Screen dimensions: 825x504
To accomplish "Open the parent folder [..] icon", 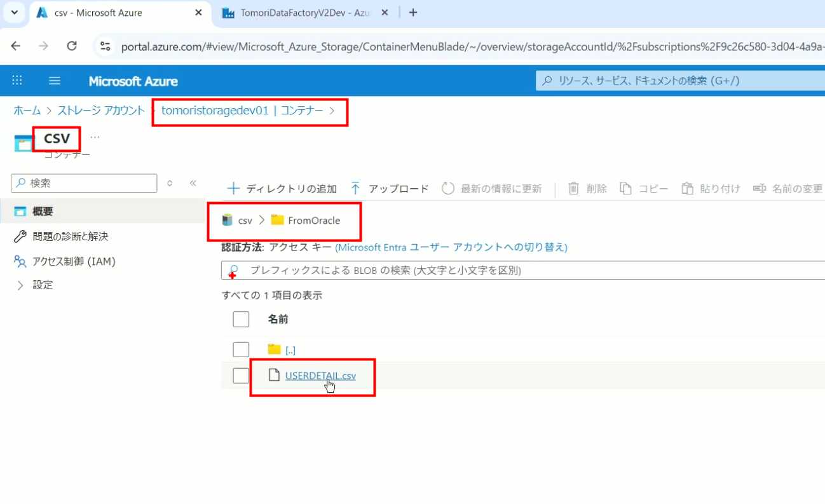I will tap(274, 349).
